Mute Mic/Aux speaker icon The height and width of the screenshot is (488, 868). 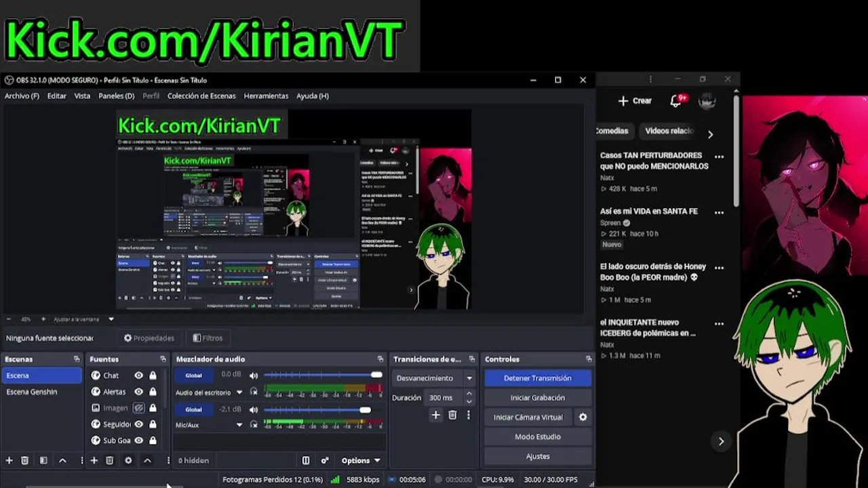[x=254, y=409]
